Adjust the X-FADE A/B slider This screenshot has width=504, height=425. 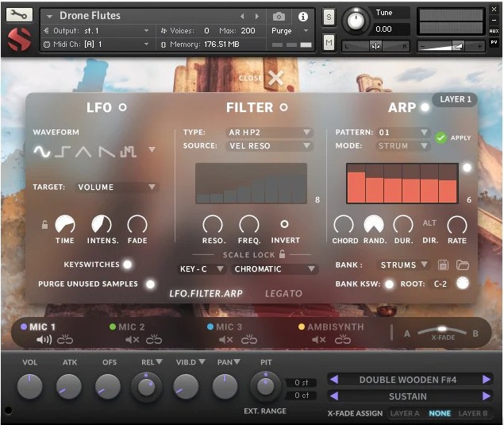pos(442,330)
